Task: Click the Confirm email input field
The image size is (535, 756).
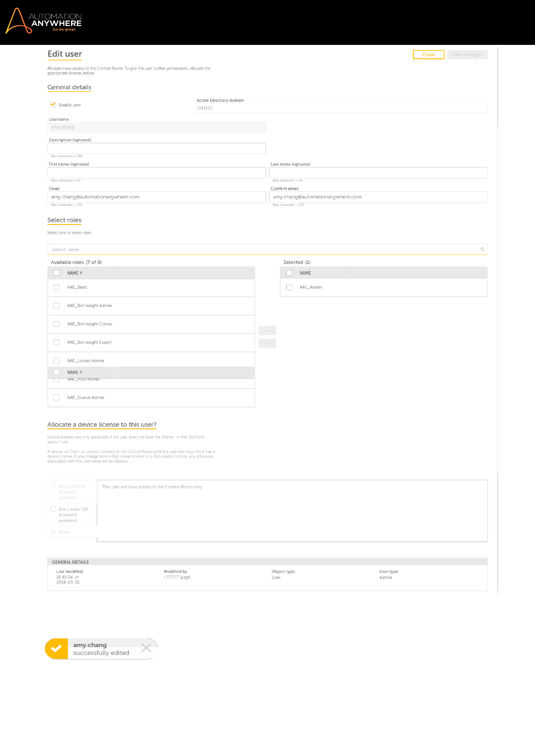Action: pyautogui.click(x=378, y=197)
